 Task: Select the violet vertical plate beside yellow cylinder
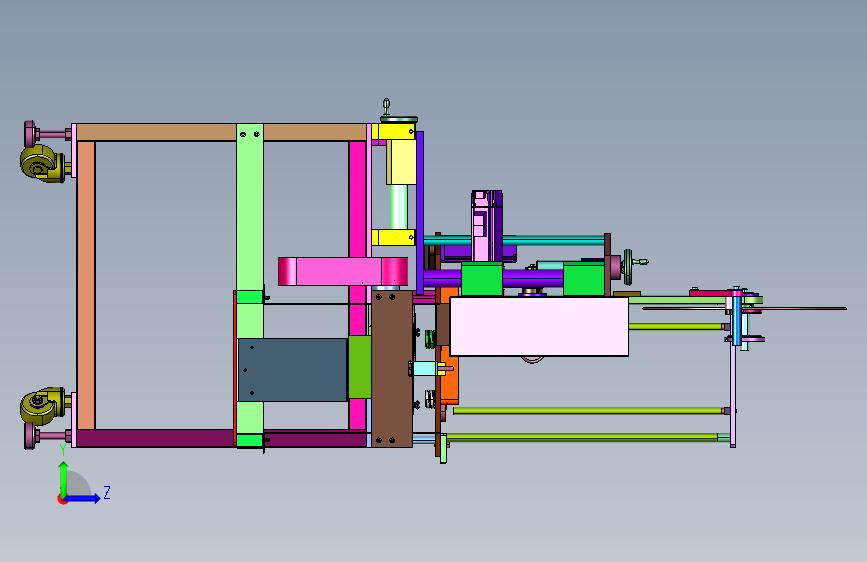click(x=420, y=212)
